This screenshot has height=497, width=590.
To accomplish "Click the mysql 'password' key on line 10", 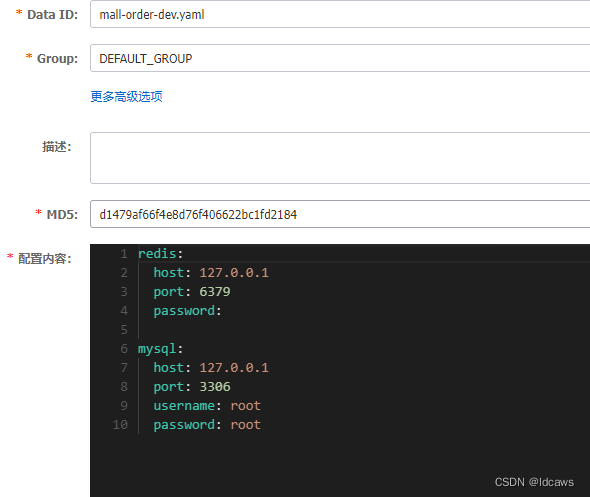I will click(184, 425).
